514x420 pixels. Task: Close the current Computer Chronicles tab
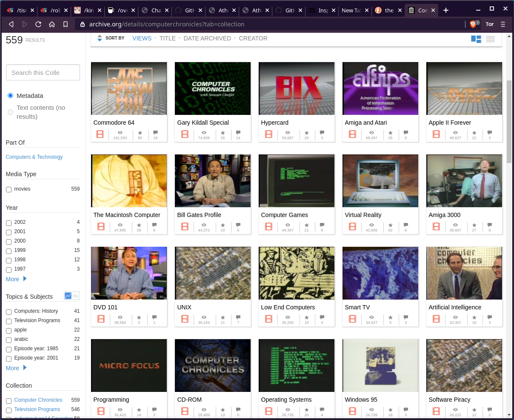(x=433, y=10)
